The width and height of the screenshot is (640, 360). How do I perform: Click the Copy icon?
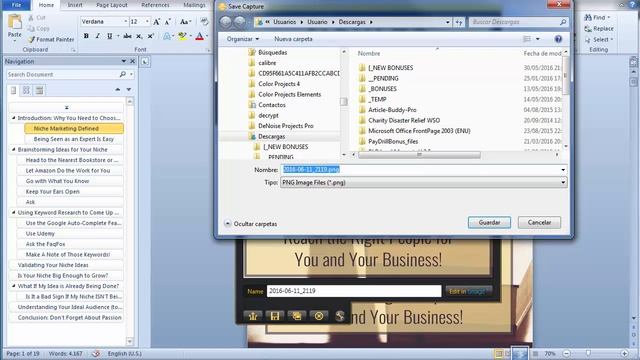(x=31, y=29)
